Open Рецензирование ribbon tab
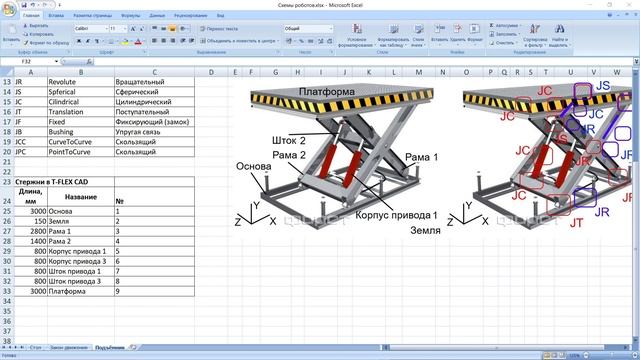Image resolution: width=640 pixels, height=360 pixels. [x=191, y=16]
